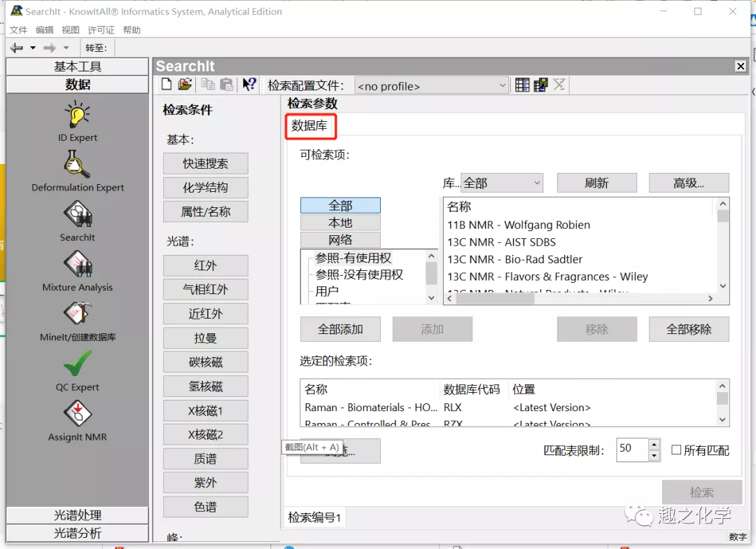Click the copy icon in SearchIt toolbar
Screen dimensions: 756x549
click(208, 85)
